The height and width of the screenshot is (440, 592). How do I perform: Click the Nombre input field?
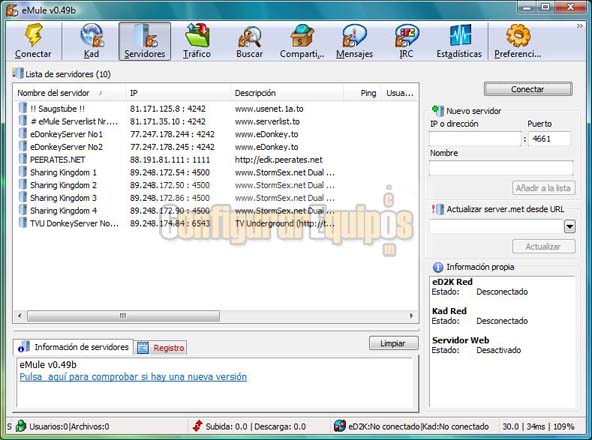tap(501, 168)
